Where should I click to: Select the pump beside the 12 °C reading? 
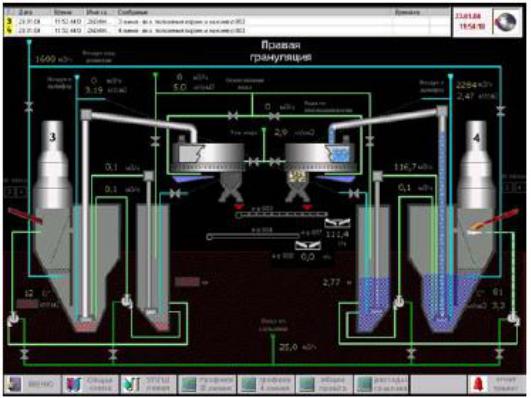13,318
